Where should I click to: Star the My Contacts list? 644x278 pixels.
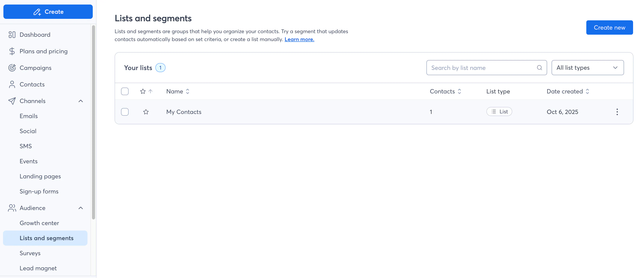tap(146, 112)
